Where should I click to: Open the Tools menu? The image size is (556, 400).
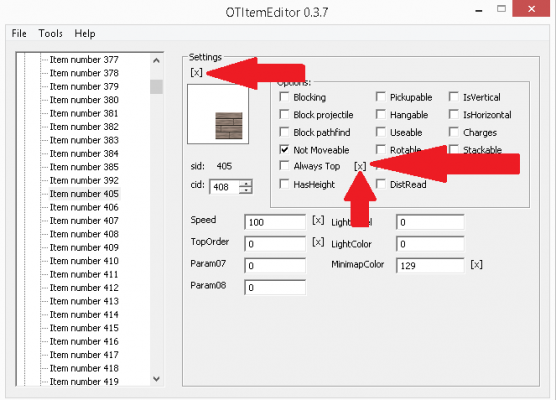50,33
